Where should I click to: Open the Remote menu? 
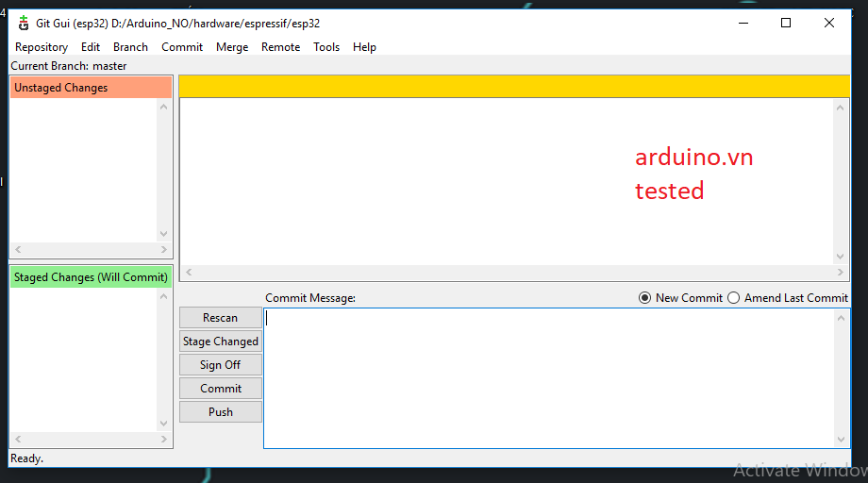pos(280,47)
